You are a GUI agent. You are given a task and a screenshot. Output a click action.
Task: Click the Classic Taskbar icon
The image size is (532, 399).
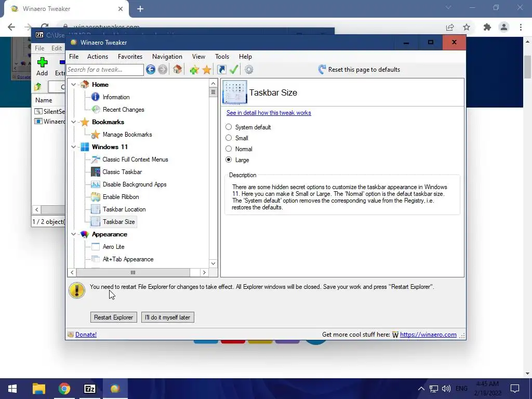pos(96,171)
